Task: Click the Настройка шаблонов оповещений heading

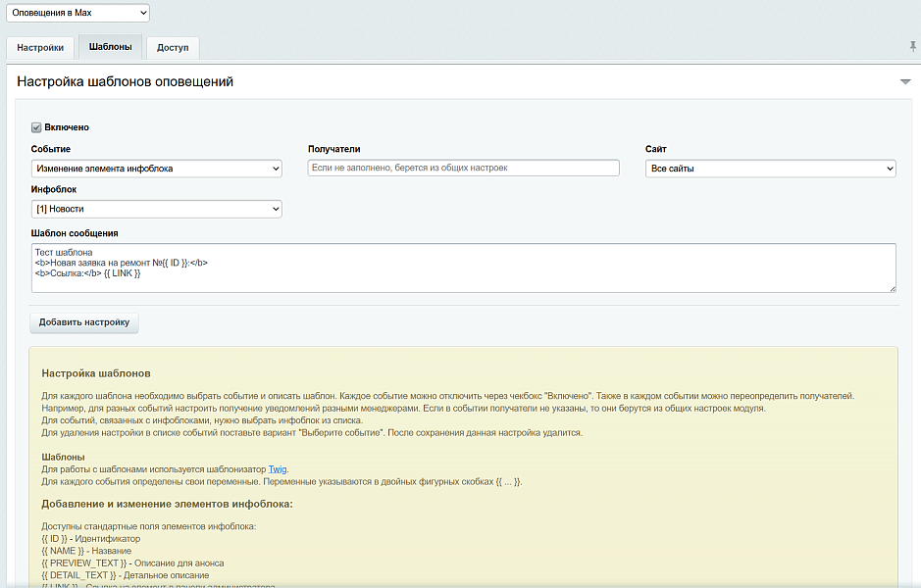Action: [125, 82]
